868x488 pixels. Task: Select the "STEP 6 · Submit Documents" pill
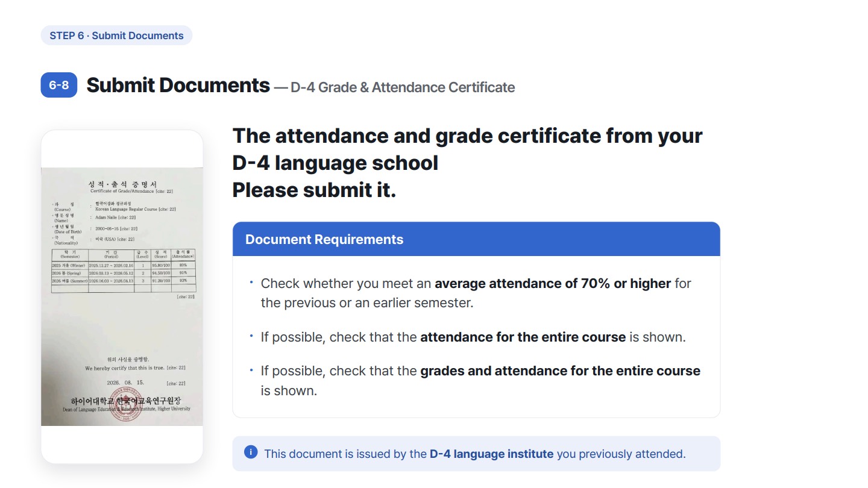pos(116,36)
